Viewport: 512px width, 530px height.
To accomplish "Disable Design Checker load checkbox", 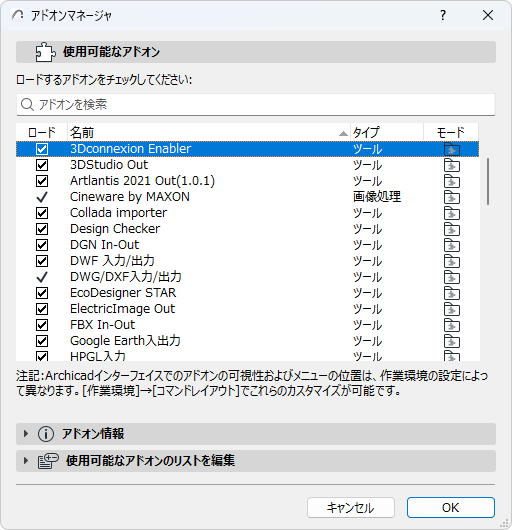I will click(42, 229).
